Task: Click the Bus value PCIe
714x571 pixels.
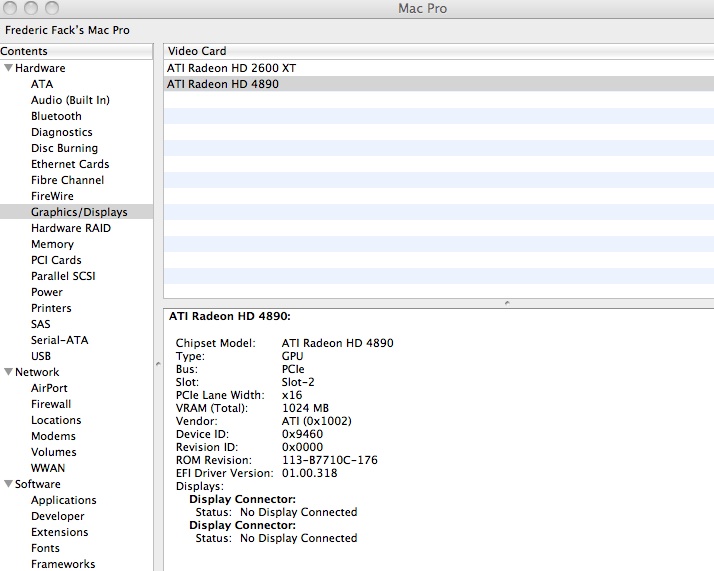Action: point(293,369)
